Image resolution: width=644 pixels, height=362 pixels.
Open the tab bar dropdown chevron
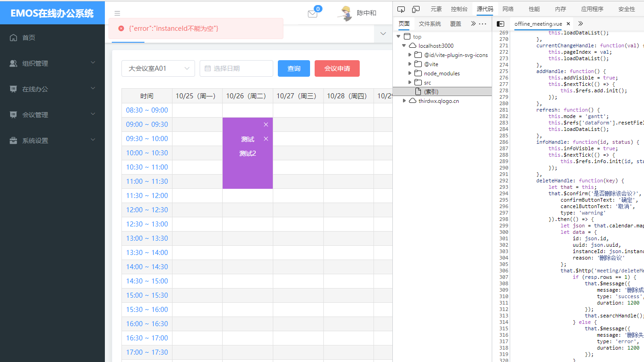point(383,34)
